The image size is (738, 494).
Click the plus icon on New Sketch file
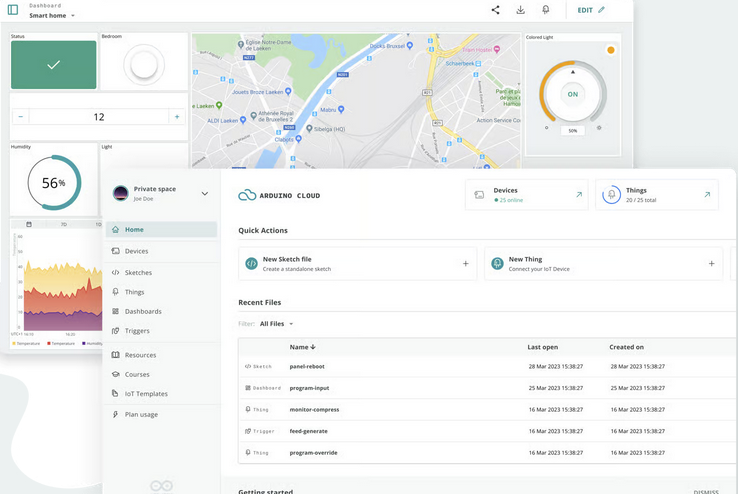coord(465,264)
